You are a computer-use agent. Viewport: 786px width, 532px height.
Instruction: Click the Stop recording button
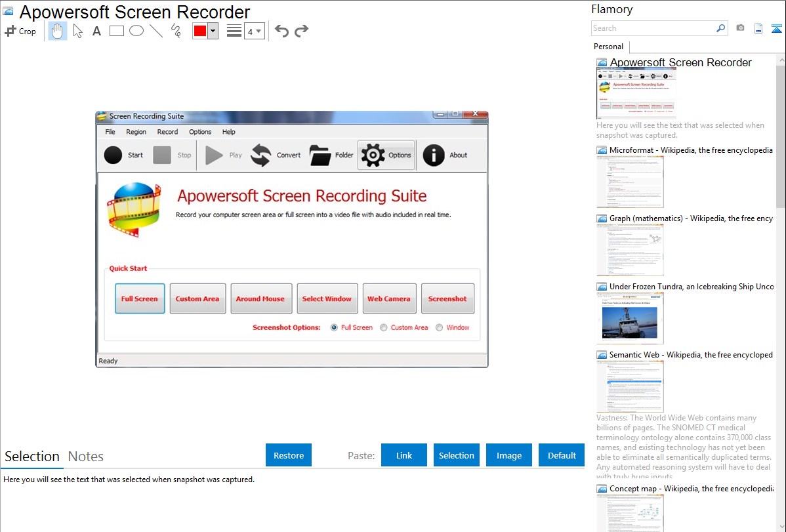[x=172, y=155]
